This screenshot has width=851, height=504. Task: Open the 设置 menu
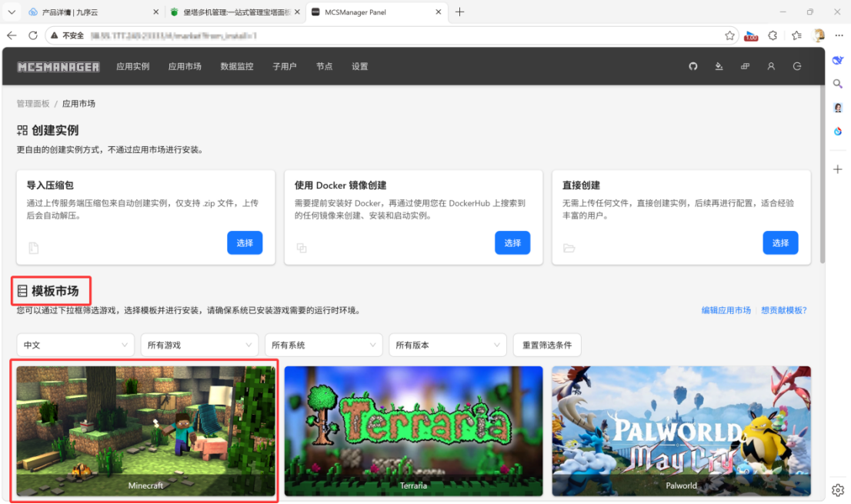click(x=360, y=66)
